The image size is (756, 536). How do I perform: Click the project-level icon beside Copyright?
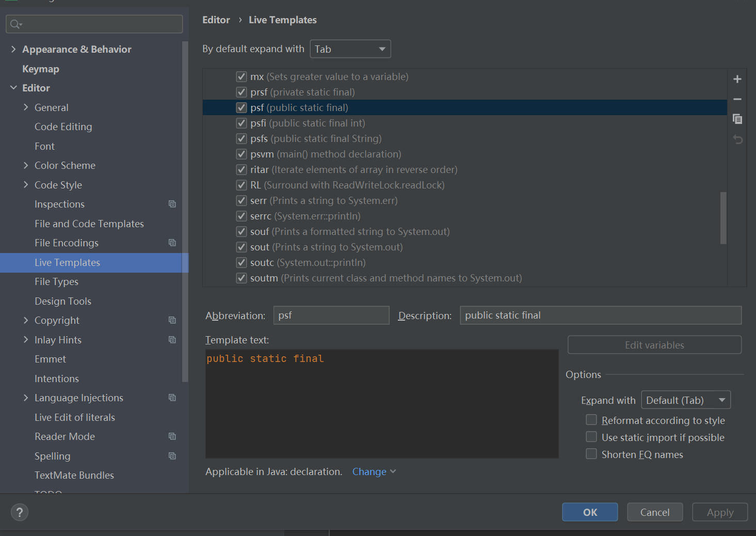pyautogui.click(x=172, y=320)
